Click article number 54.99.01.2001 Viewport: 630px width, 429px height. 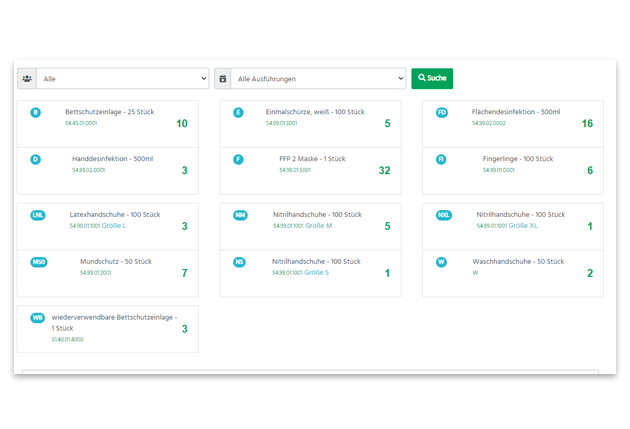[96, 273]
